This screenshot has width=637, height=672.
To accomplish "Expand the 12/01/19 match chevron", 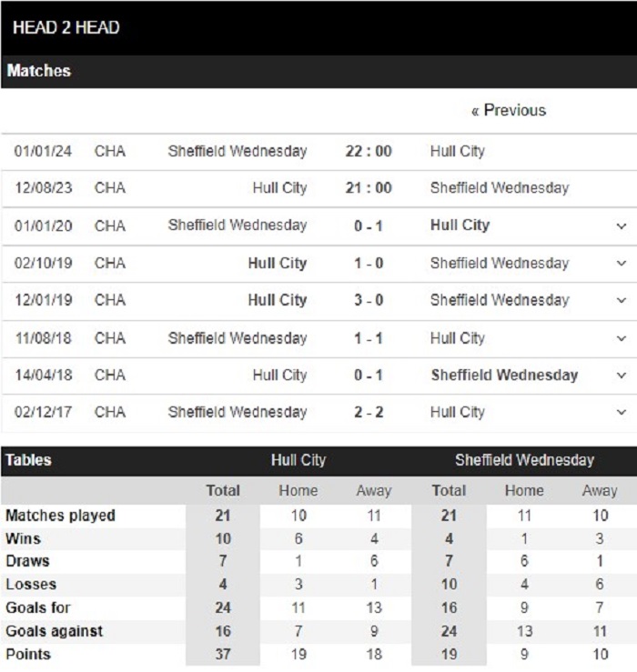I will pyautogui.click(x=622, y=300).
